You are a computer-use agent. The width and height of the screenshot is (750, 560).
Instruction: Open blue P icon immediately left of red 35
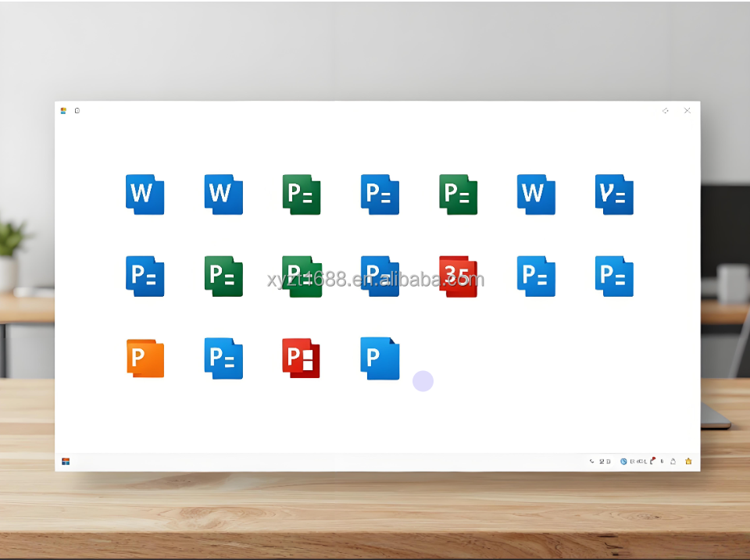380,276
